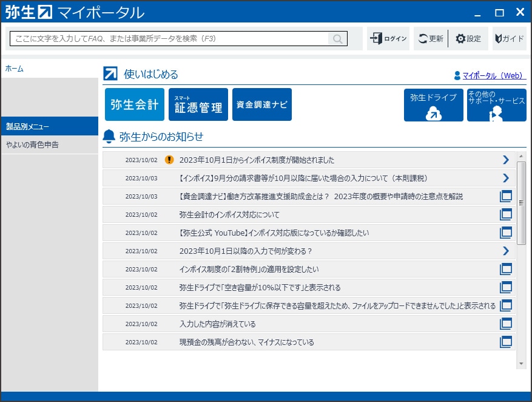
Task: Open notice 弥生会計のインボイス対応について
Action: coord(309,214)
